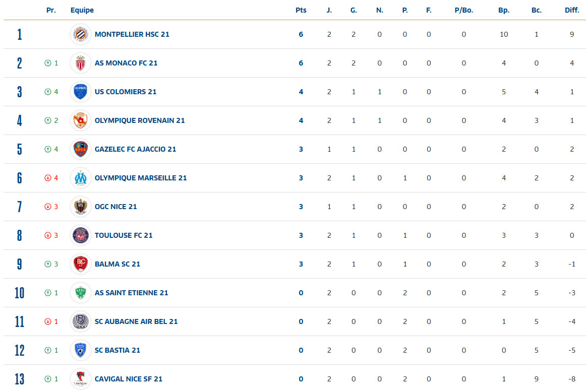The width and height of the screenshot is (586, 392).
Task: Click the Toulouse FC purple logo
Action: pos(81,235)
